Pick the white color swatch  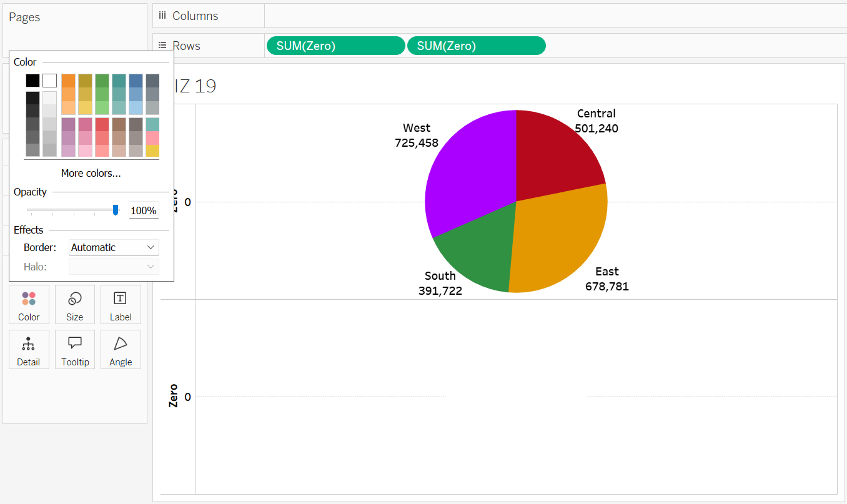(x=49, y=81)
